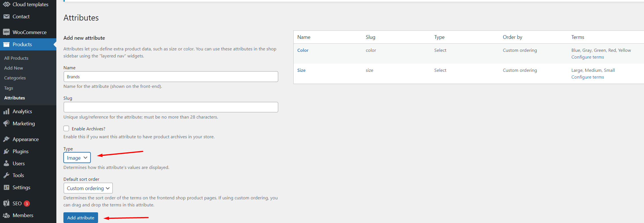Click the 'Enable Archives?' label
Viewport: 644px width, 223px height.
click(x=88, y=129)
